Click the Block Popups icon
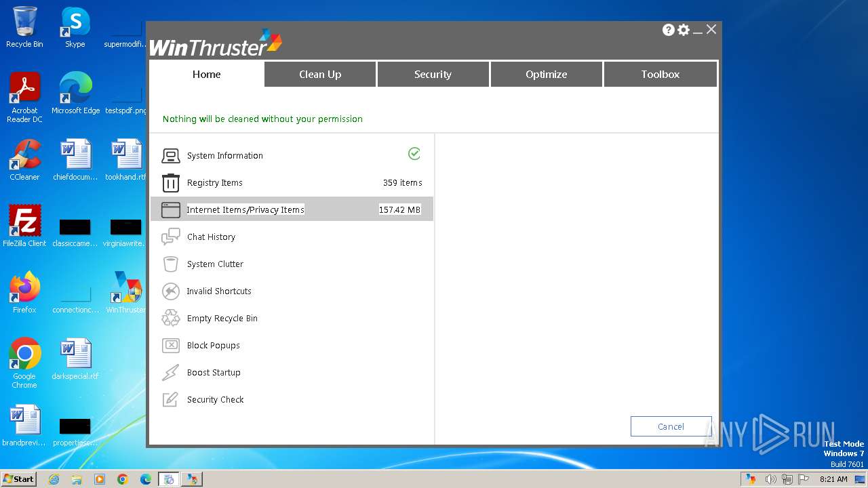This screenshot has height=488, width=868. (170, 346)
